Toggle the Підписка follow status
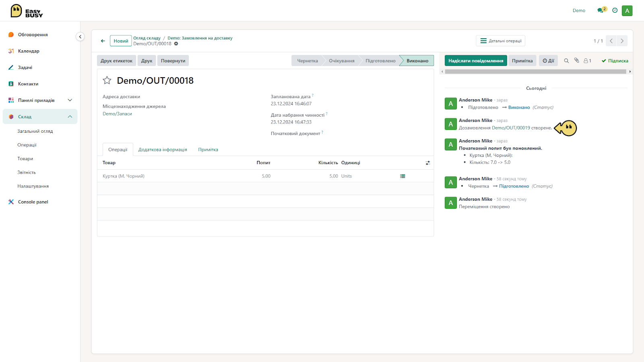This screenshot has width=644, height=362. click(615, 61)
